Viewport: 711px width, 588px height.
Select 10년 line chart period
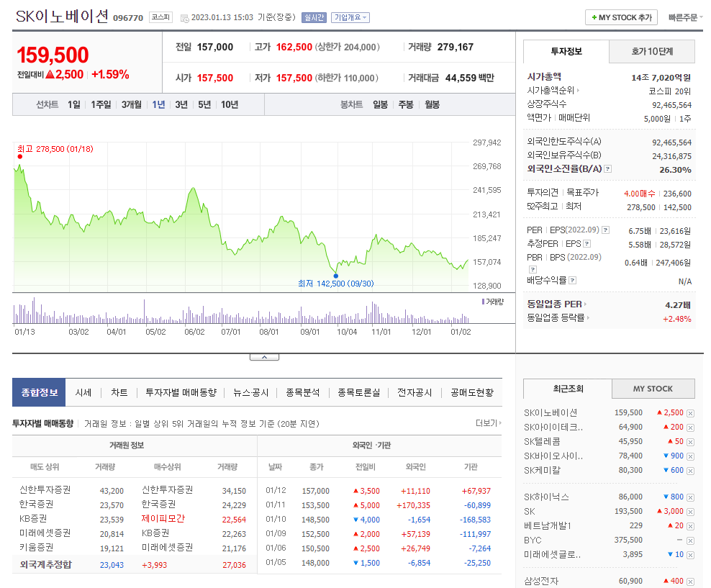pos(230,105)
